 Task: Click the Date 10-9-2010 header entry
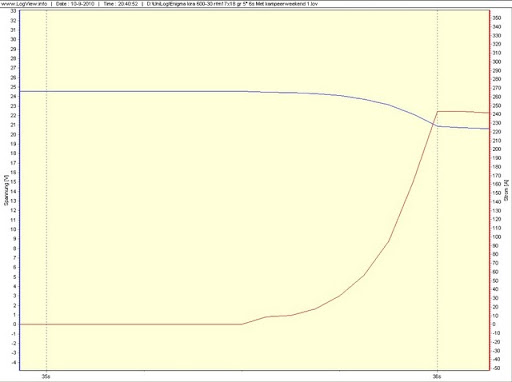pos(75,4)
